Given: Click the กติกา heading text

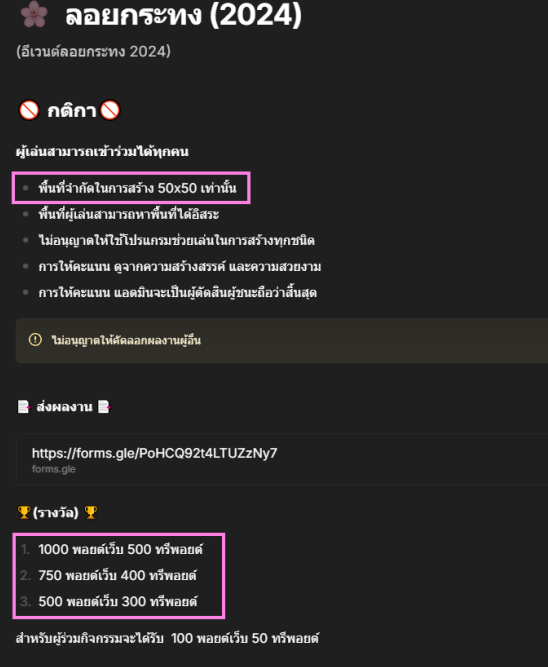Looking at the screenshot, I should (x=71, y=111).
